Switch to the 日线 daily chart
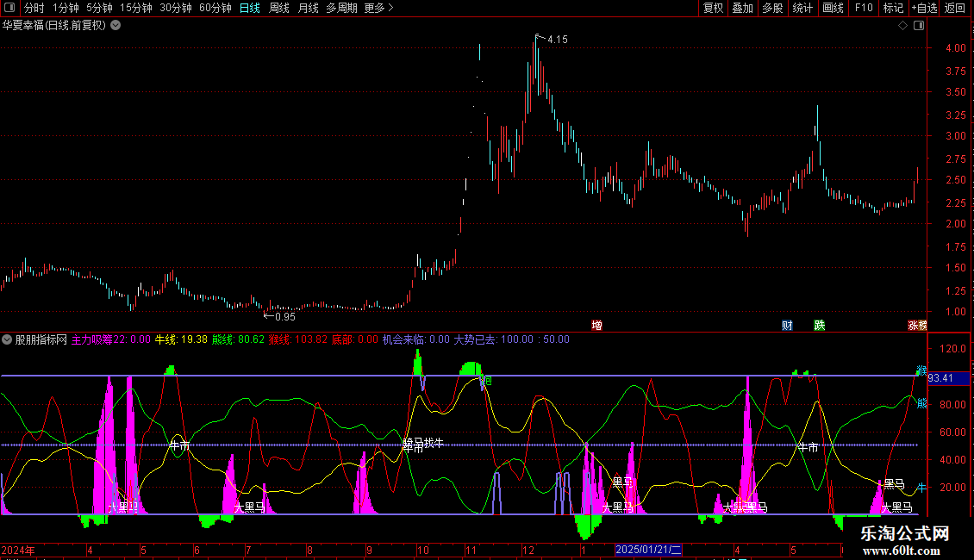The width and height of the screenshot is (974, 560). (x=250, y=8)
